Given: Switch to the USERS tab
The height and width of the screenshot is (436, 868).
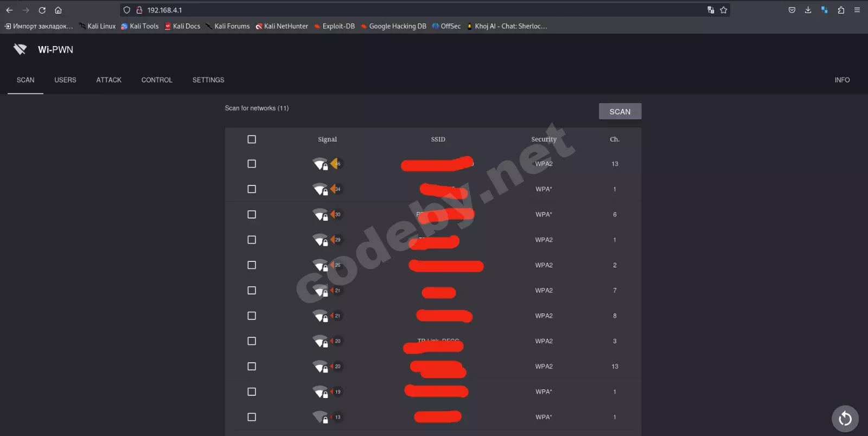Looking at the screenshot, I should (x=65, y=80).
